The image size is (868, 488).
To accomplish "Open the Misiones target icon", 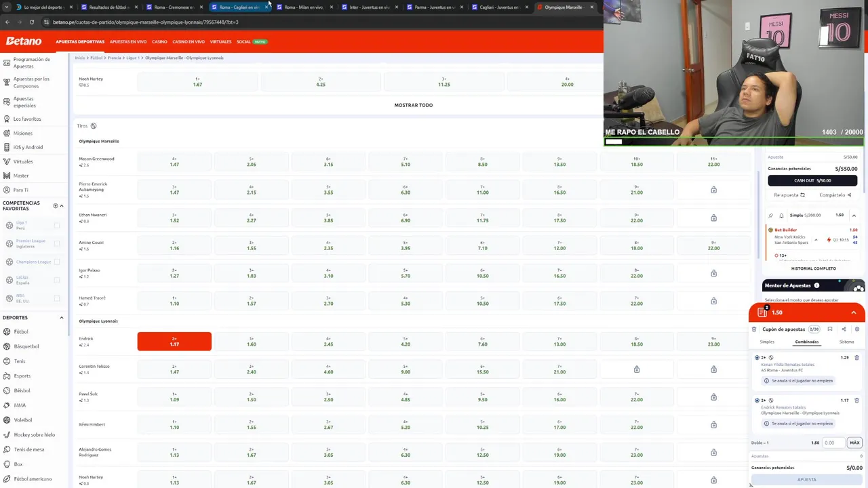I will (6, 133).
